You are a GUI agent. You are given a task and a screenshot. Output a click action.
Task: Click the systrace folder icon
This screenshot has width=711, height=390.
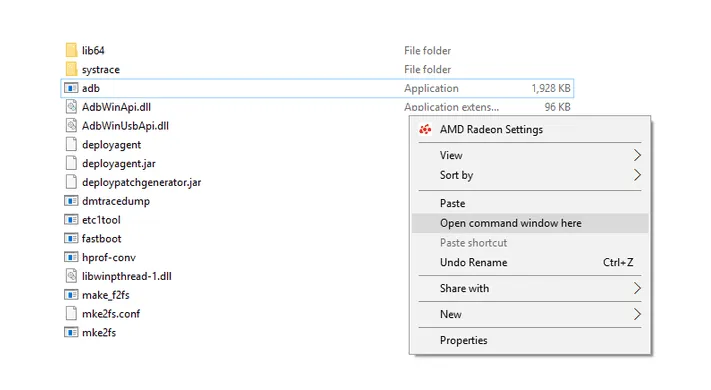[x=71, y=69]
